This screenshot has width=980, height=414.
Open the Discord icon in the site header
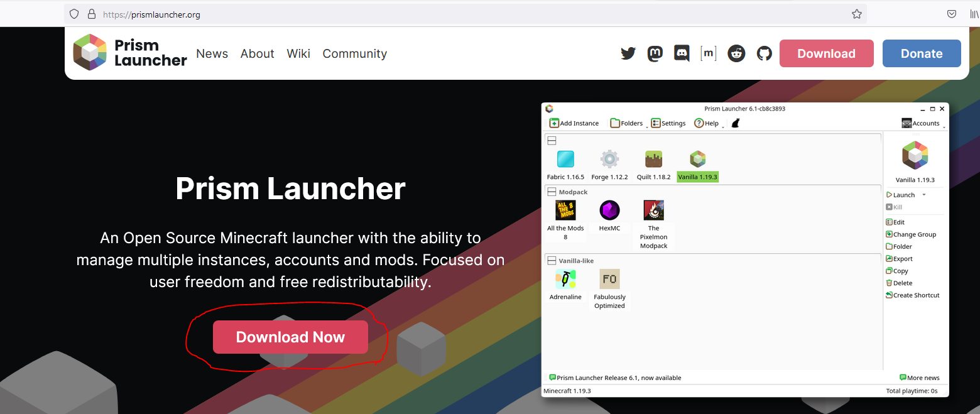pyautogui.click(x=682, y=53)
